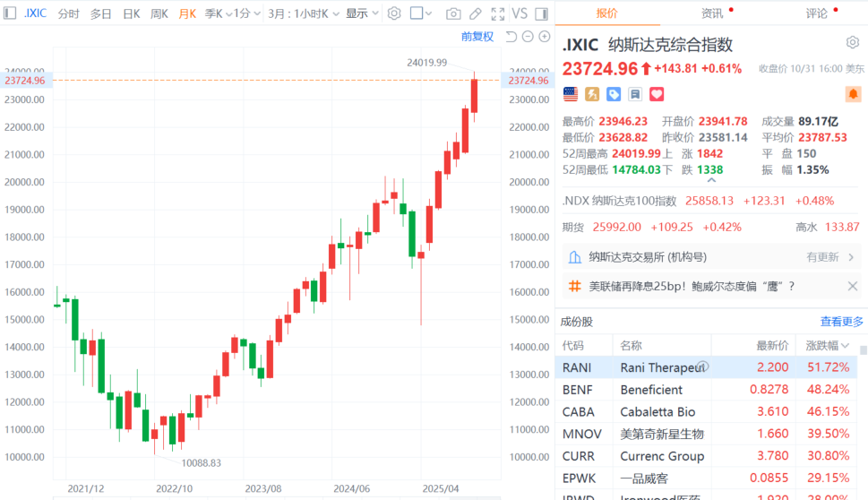Expand 纳斯达克交易所 updates arrow
Image resolution: width=868 pixels, height=500 pixels.
851,257
